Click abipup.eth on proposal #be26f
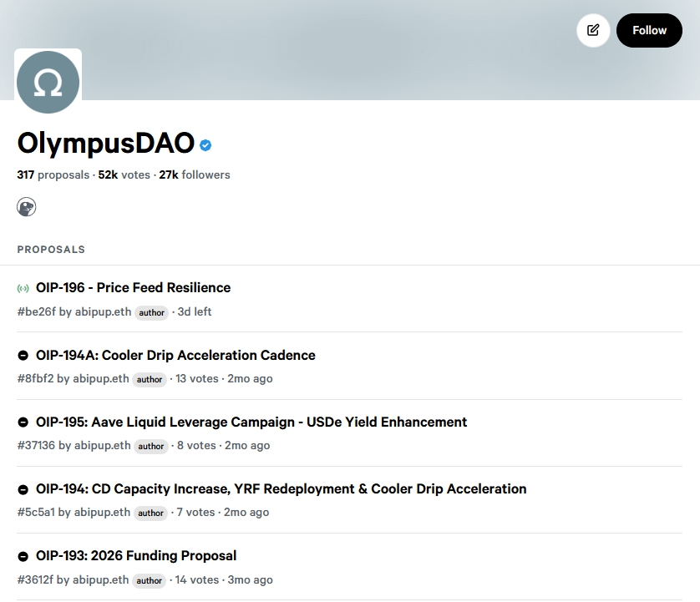 pyautogui.click(x=103, y=311)
